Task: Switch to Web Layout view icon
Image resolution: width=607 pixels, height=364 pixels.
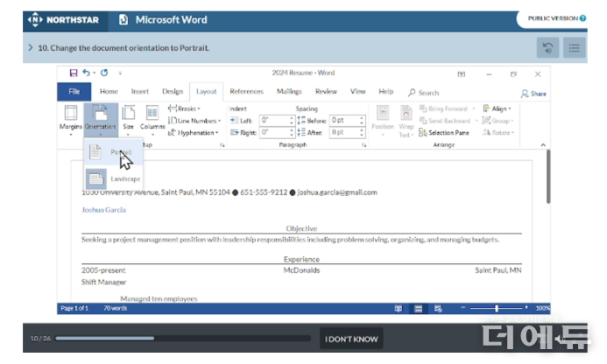Action: click(438, 308)
